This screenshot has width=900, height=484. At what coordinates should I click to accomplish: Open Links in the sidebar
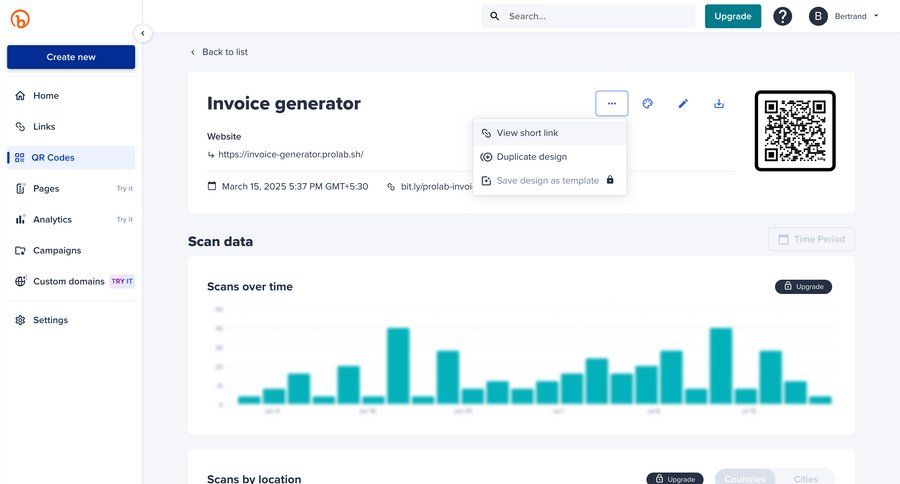tap(71, 126)
